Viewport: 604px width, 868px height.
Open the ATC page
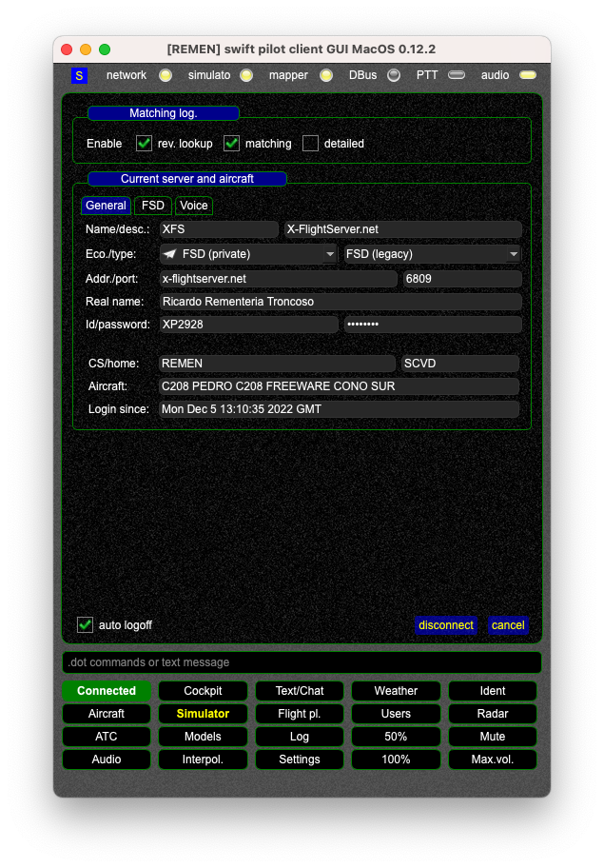pos(107,737)
